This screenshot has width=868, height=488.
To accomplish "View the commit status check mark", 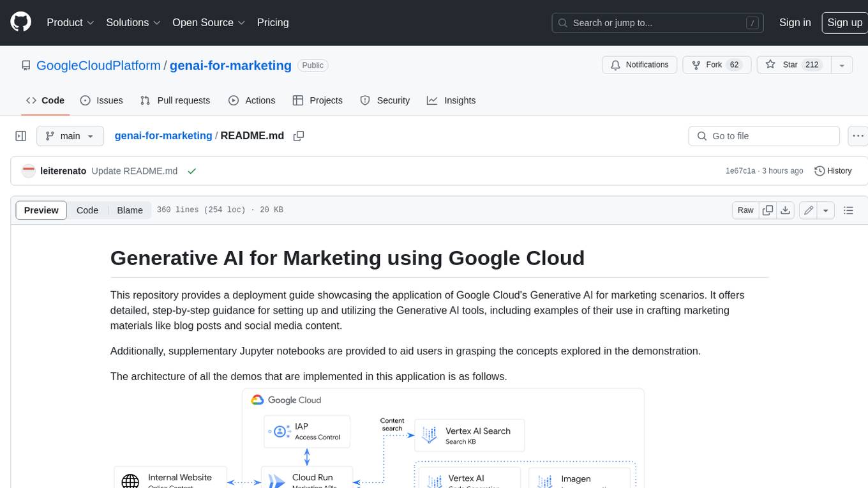I will coord(191,171).
